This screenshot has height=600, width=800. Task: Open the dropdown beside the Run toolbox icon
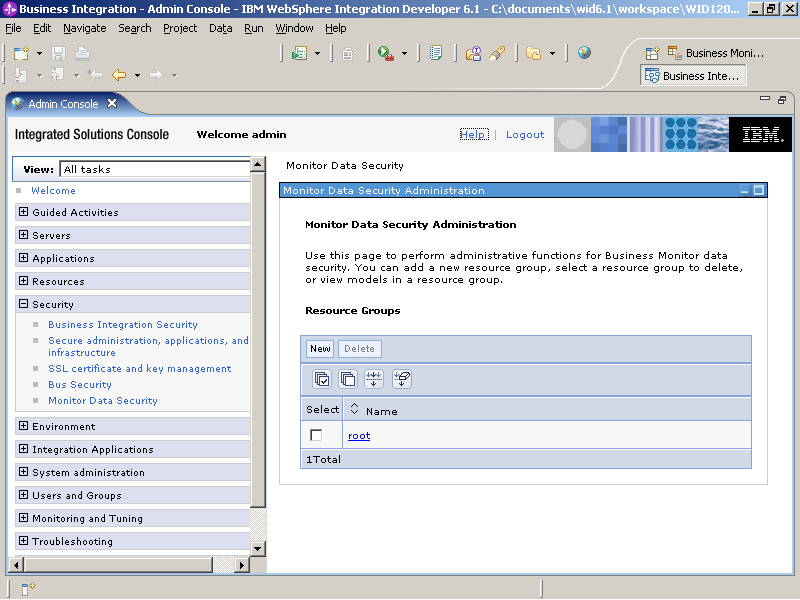(x=405, y=53)
